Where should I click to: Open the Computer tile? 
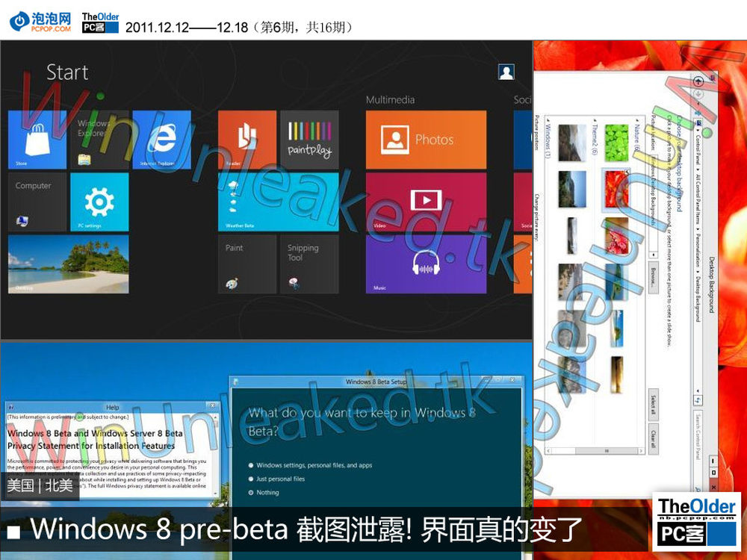pos(37,202)
